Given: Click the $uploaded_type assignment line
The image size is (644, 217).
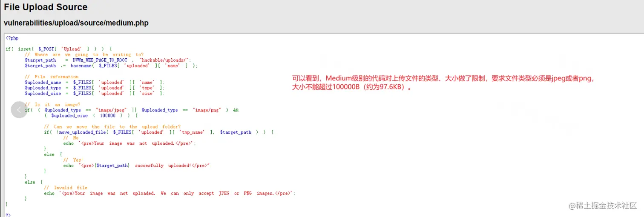Looking at the screenshot, I should [x=95, y=88].
